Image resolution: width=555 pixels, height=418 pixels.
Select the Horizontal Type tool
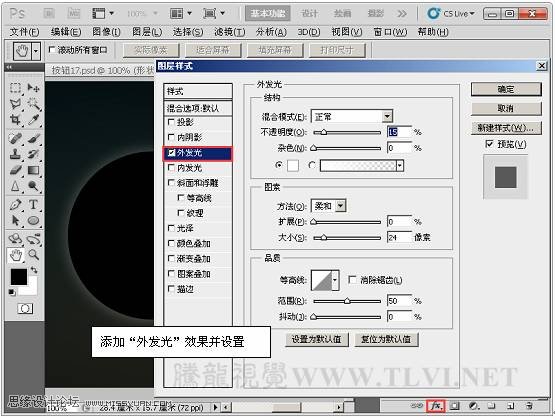(34, 205)
